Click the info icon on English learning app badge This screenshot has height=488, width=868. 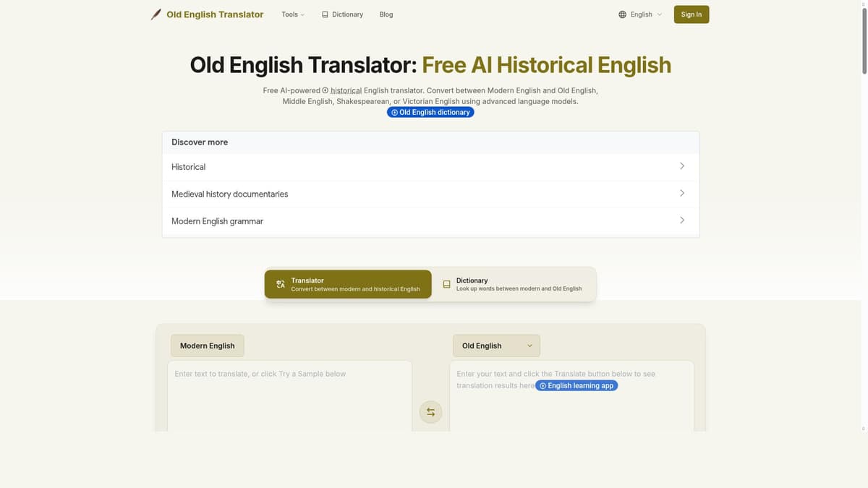[x=542, y=385]
